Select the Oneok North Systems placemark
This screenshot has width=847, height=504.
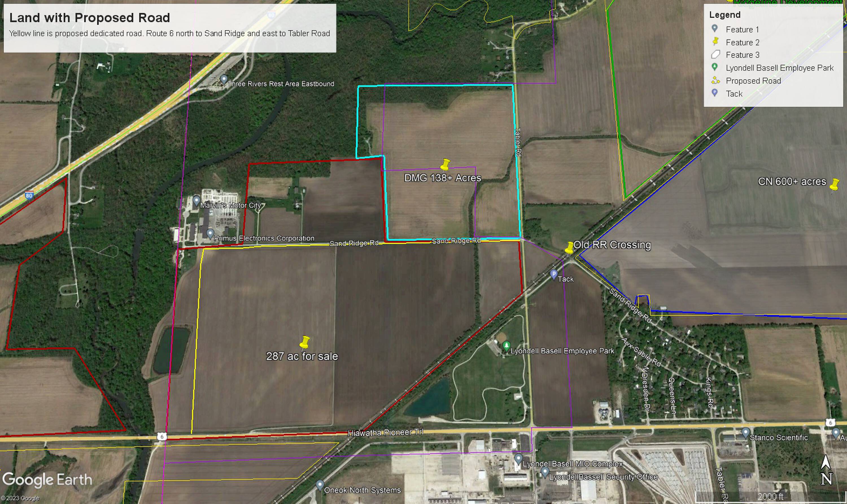pos(320,485)
